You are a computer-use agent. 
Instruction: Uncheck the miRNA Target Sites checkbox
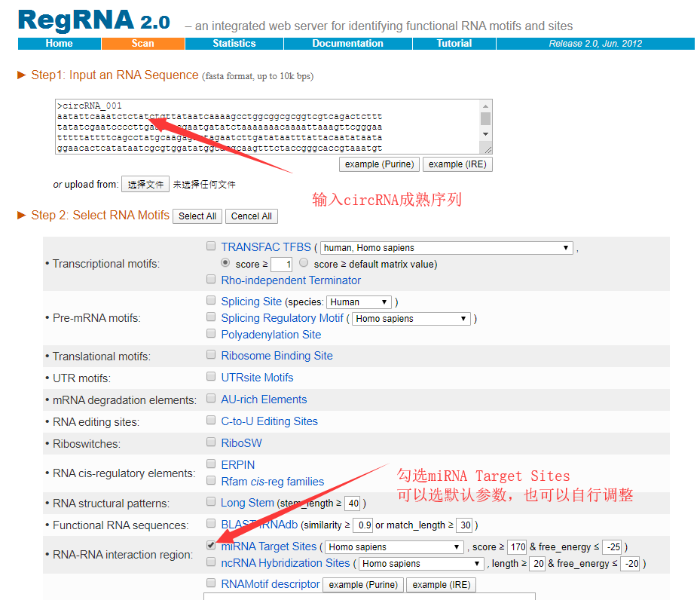(211, 546)
